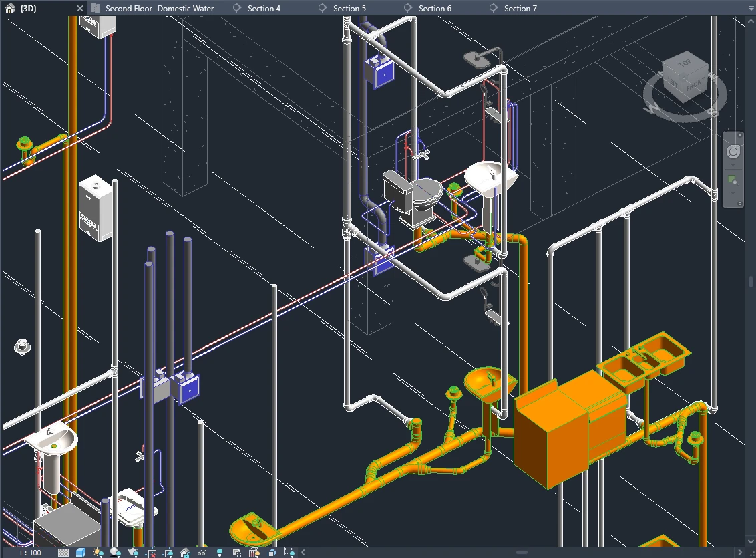Toggle Crop View in the view control bar

[151, 553]
